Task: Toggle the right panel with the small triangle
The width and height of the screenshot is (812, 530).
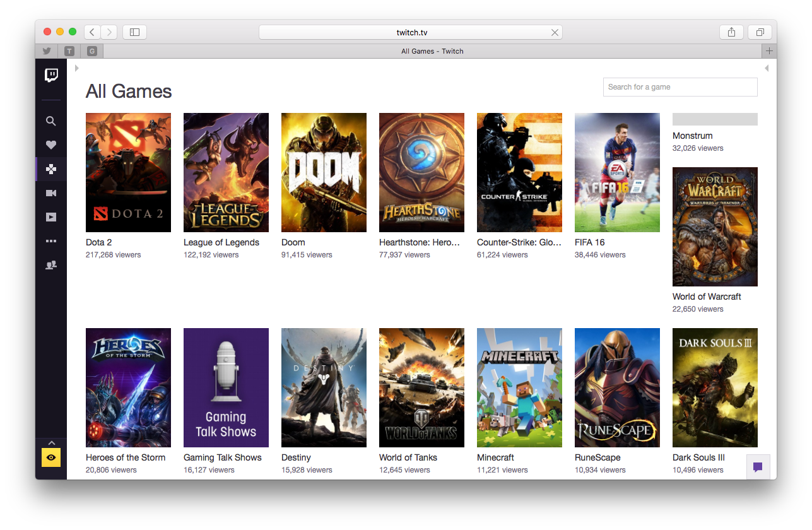Action: [767, 68]
